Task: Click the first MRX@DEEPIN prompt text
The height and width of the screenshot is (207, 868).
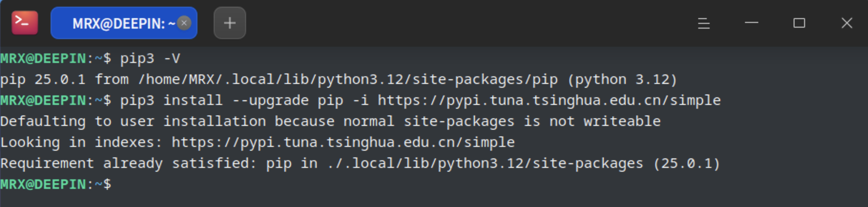Action: [43, 59]
